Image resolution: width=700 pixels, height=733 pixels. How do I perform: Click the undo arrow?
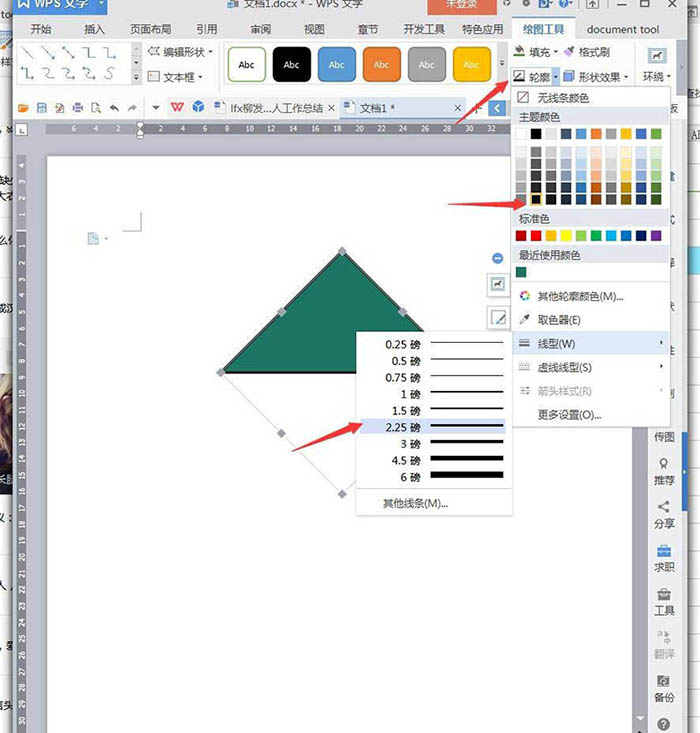[x=114, y=108]
